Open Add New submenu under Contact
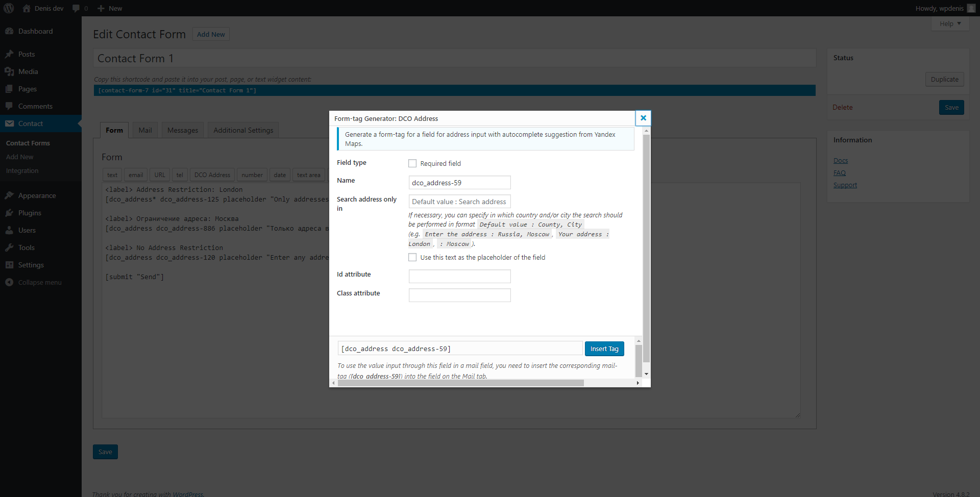 [20, 157]
